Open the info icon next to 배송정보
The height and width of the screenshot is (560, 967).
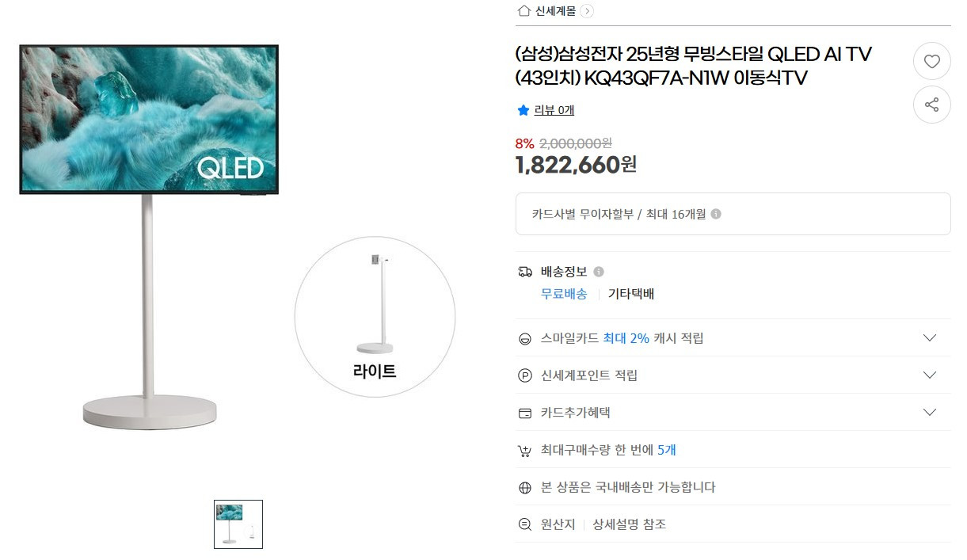[600, 270]
